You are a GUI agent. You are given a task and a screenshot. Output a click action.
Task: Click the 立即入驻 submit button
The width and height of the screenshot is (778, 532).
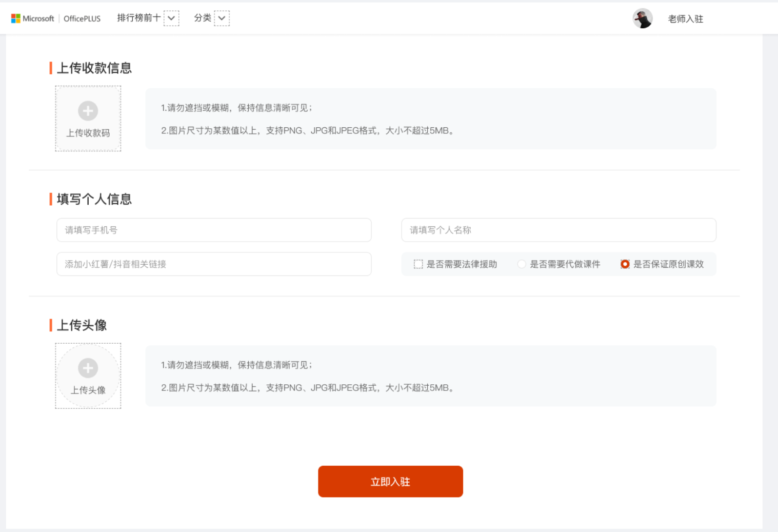(x=390, y=481)
